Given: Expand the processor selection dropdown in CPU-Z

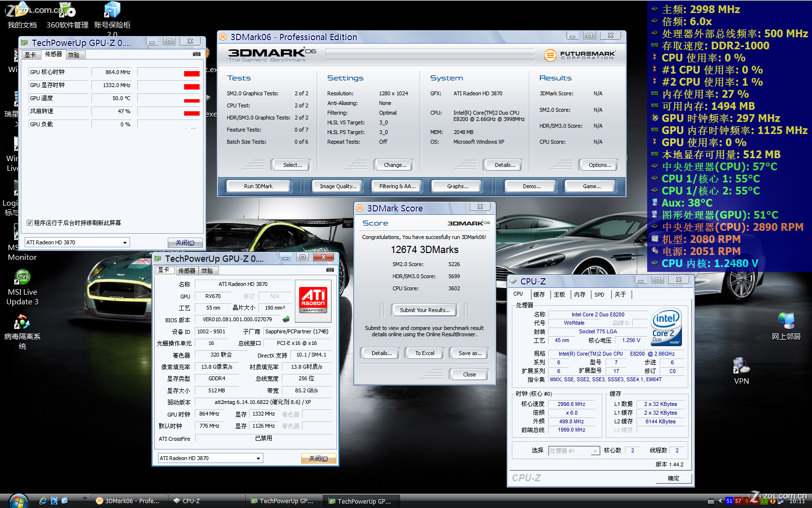Looking at the screenshot, I should [595, 451].
